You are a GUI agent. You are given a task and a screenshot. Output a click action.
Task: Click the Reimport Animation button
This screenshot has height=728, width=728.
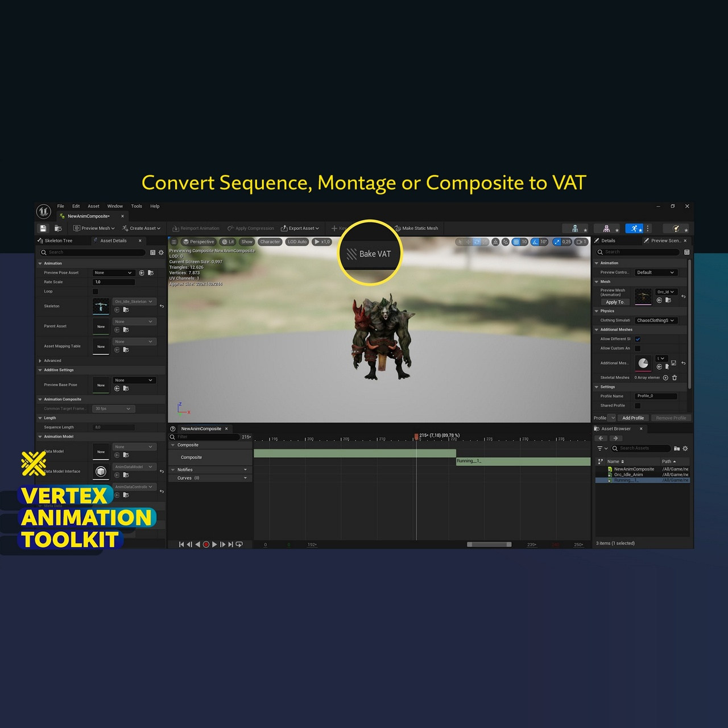tap(196, 228)
